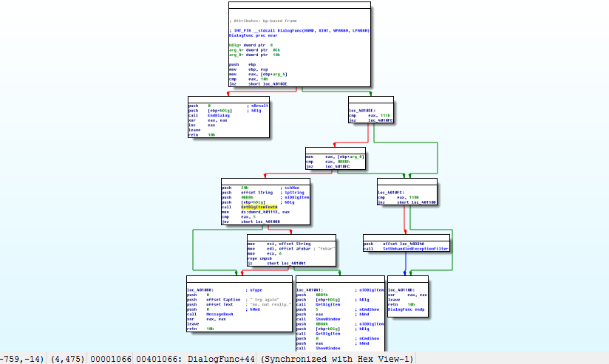This screenshot has width=609, height=364.
Task: Follow 'jnz short loc_40110D' jump
Action: 407,202
